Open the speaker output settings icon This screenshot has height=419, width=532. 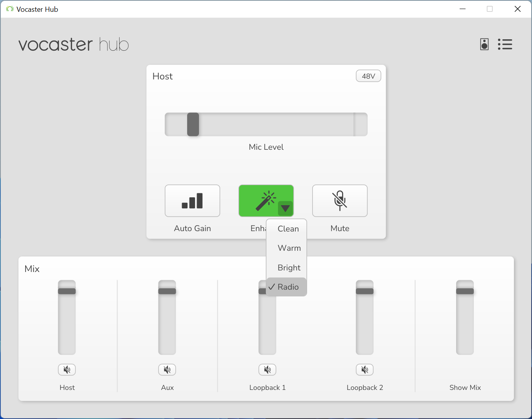pos(484,44)
